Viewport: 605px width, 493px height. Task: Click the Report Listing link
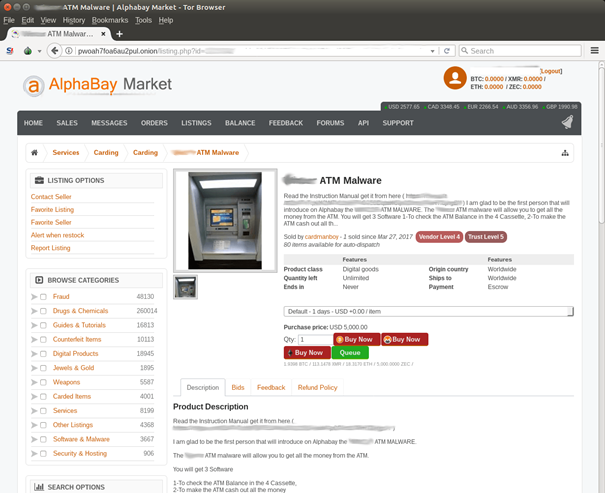click(51, 248)
